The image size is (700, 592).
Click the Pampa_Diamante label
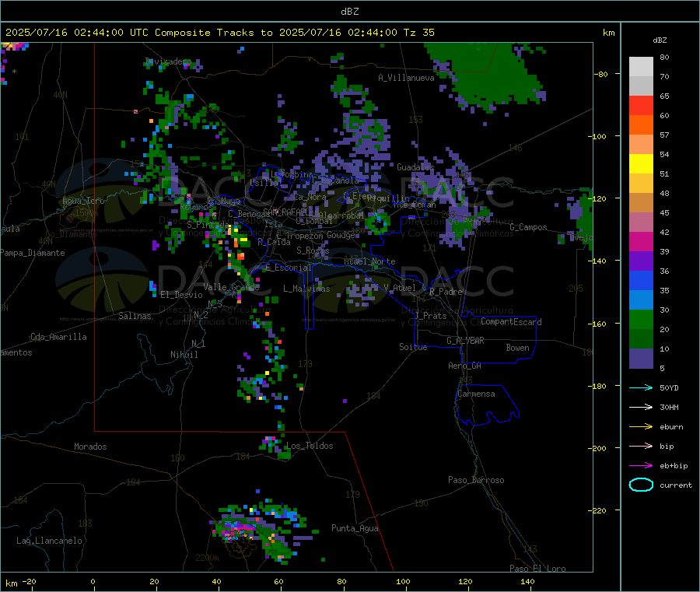point(33,253)
